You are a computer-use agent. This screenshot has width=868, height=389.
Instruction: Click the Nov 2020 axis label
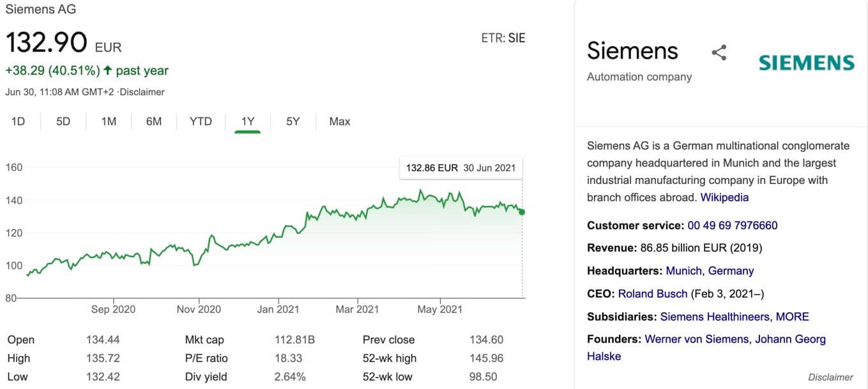[x=199, y=309]
